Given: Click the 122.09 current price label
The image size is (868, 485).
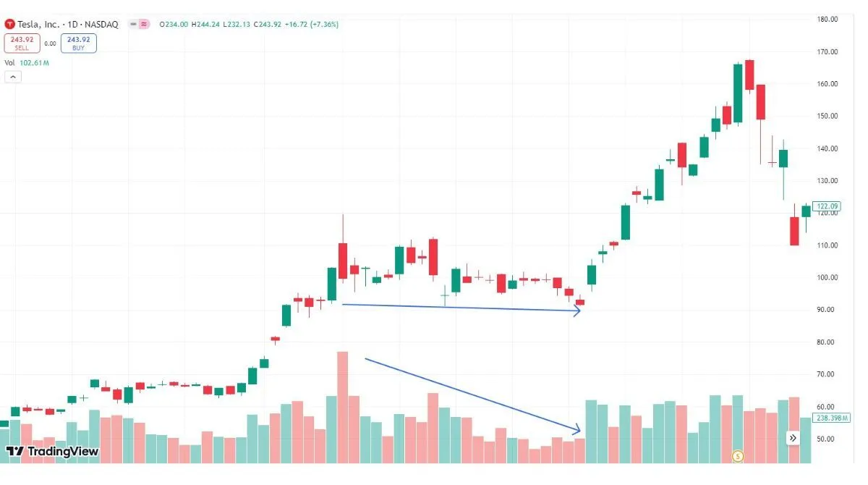Looking at the screenshot, I should point(826,206).
